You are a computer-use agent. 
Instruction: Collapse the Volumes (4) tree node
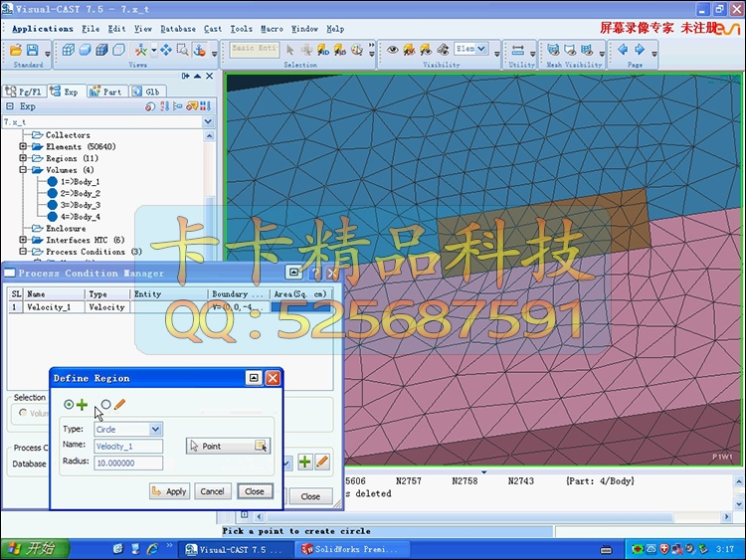23,170
